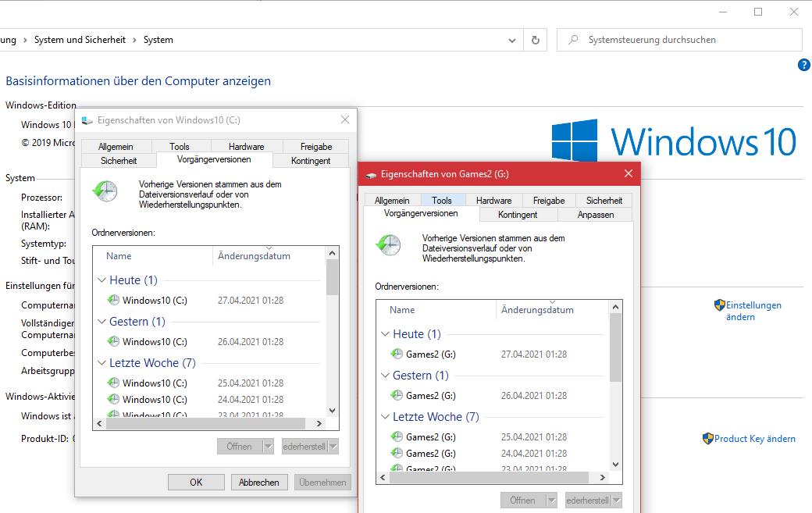Click the shield icon beside Product Key ändern
The width and height of the screenshot is (812, 513).
click(x=708, y=439)
